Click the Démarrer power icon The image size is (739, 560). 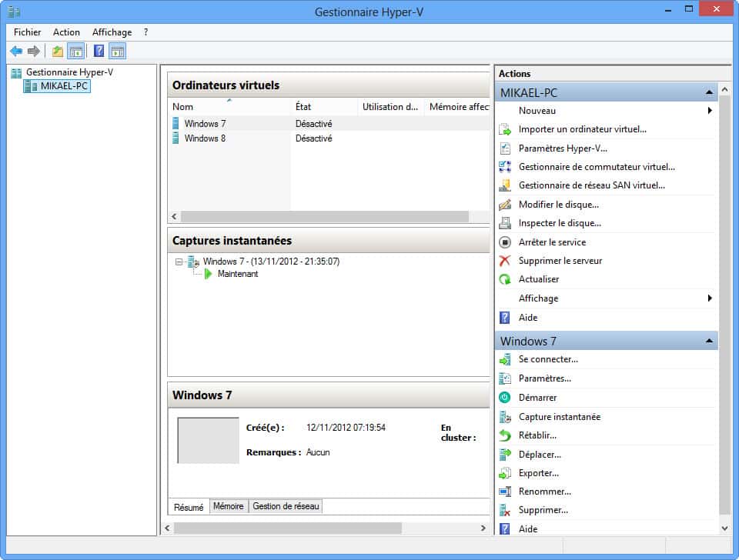(x=505, y=398)
